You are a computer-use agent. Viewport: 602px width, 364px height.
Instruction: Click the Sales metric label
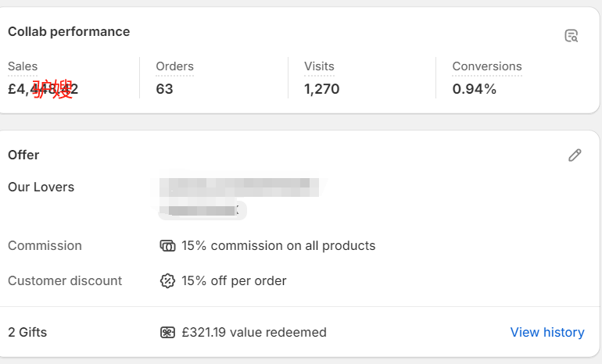coord(23,66)
